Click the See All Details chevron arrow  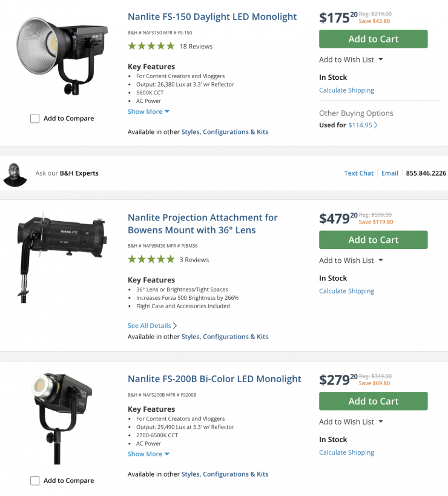[x=175, y=326]
